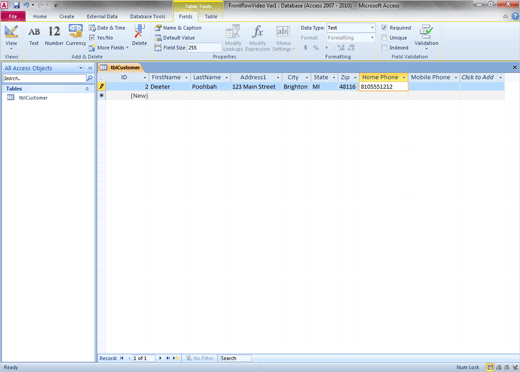Screen dimensions: 520x372
Task: Select the tblCustomer document tab
Action: click(121, 67)
